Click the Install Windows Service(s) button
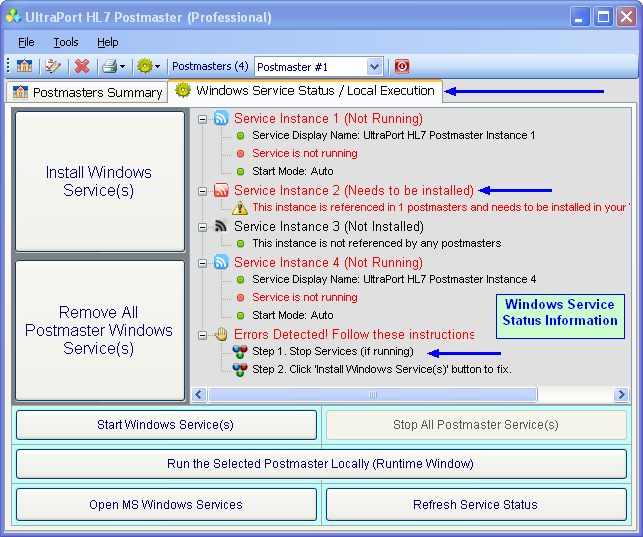 coord(99,181)
